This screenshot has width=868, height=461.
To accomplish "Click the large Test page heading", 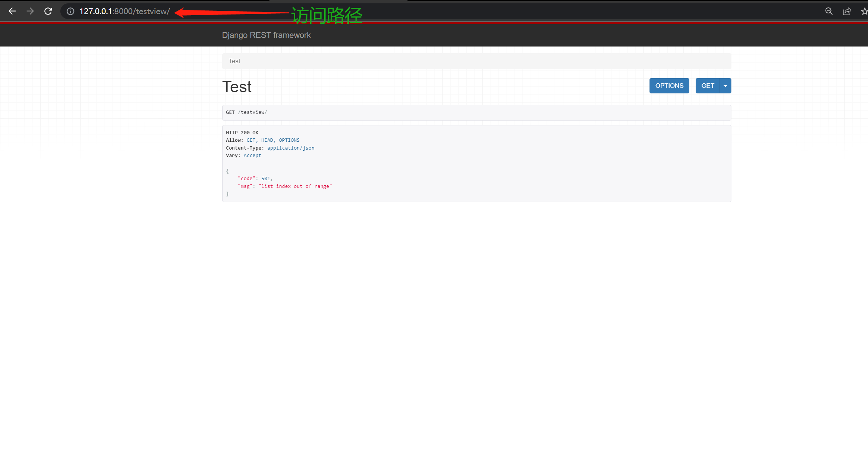I will (x=237, y=87).
